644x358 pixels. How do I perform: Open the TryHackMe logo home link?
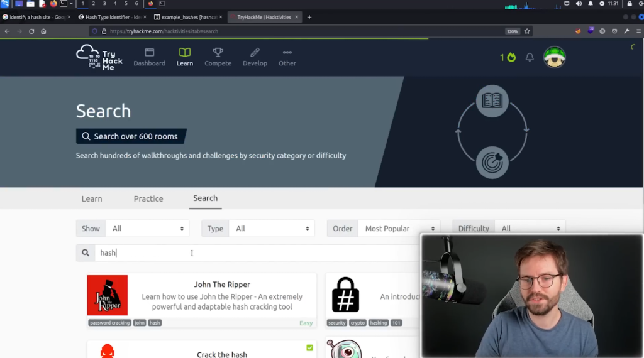tap(99, 57)
